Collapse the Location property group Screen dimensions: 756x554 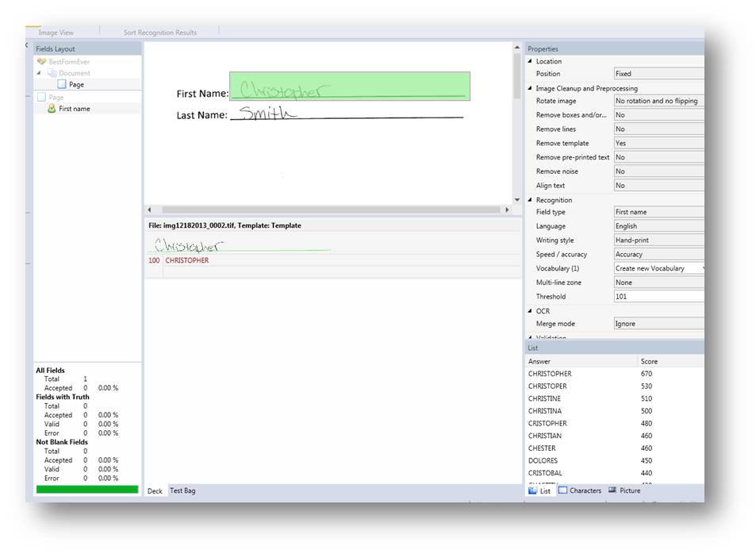click(x=530, y=61)
